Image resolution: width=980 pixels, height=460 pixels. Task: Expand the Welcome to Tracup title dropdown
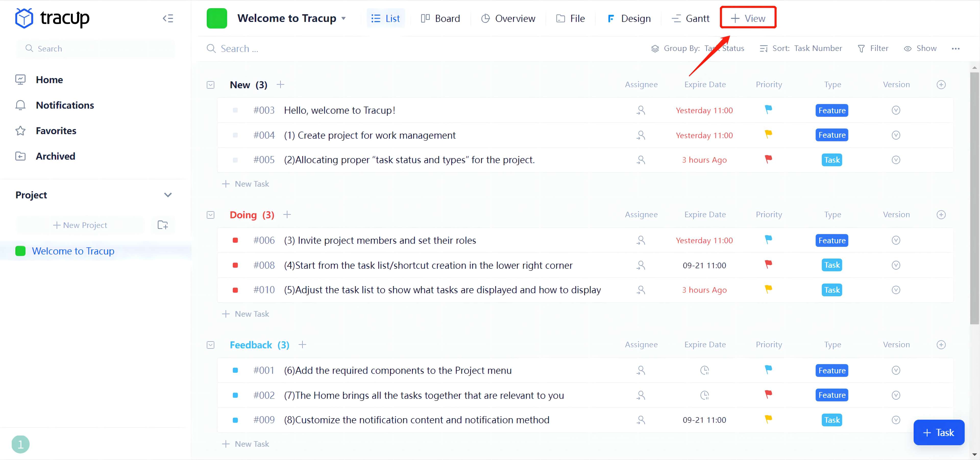[344, 18]
